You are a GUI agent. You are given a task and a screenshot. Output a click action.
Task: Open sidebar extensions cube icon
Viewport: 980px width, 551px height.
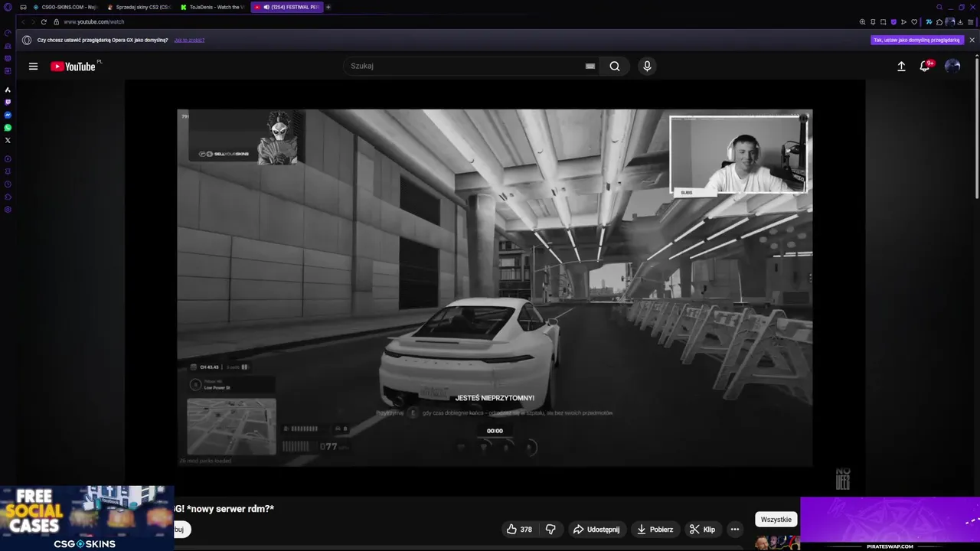click(x=8, y=197)
